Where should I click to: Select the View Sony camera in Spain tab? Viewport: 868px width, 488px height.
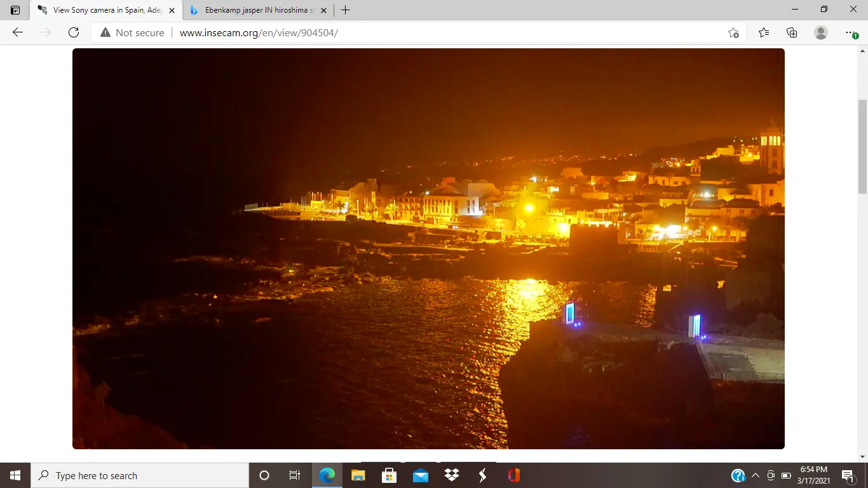coord(102,10)
